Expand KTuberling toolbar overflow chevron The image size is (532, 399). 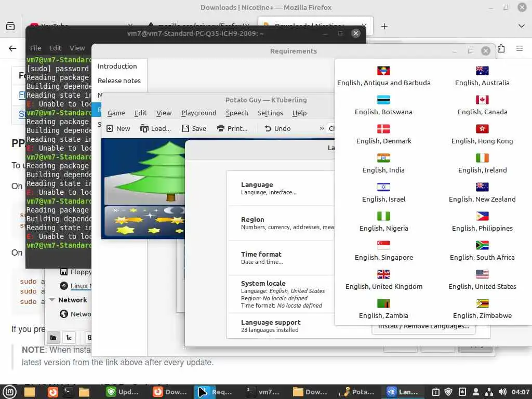tap(321, 128)
